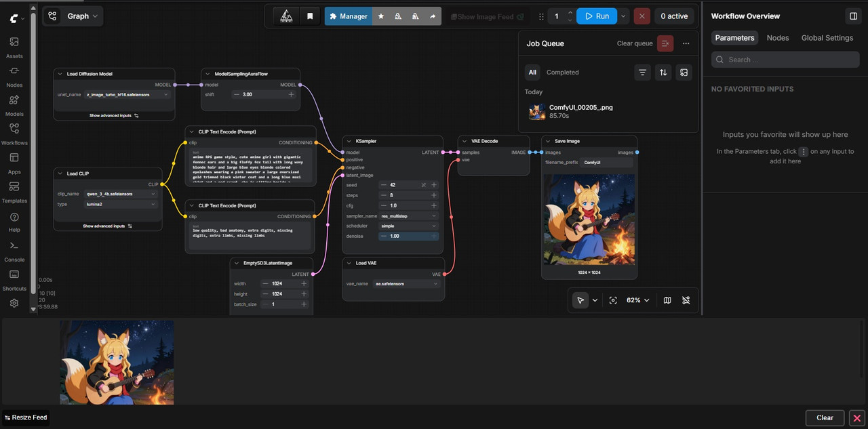
Task: Change Job Queue sort order
Action: 663,73
